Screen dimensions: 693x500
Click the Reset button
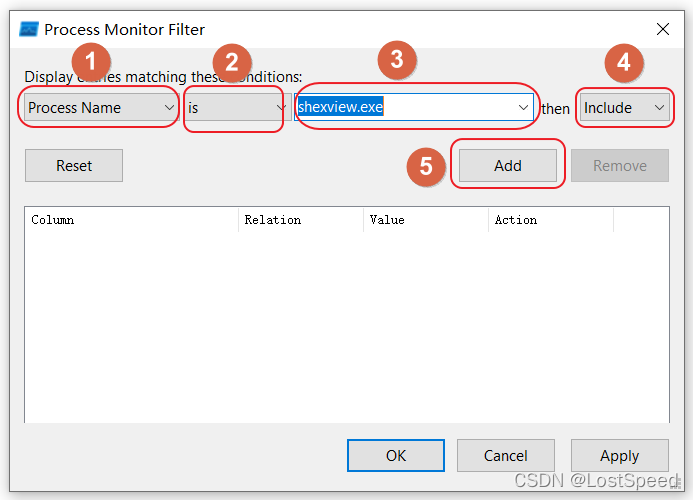[x=74, y=165]
